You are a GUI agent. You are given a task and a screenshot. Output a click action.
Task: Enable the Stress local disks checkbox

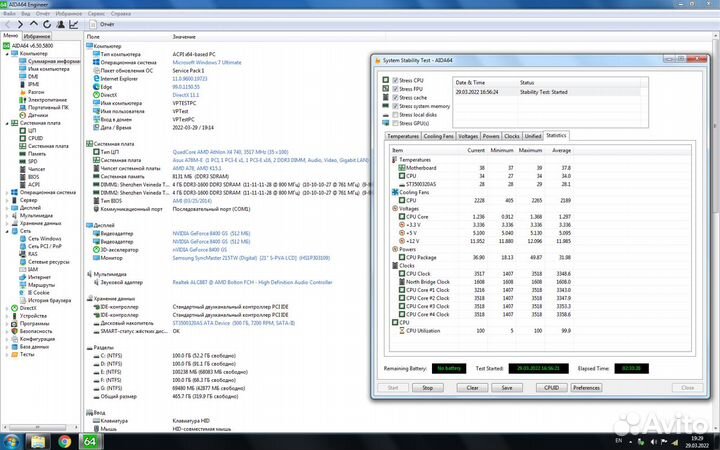coord(395,115)
